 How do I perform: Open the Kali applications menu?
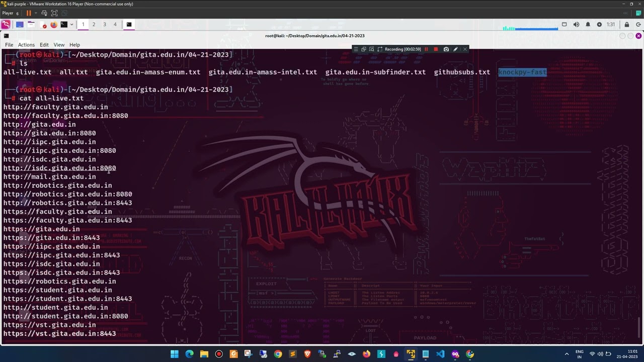click(x=6, y=24)
